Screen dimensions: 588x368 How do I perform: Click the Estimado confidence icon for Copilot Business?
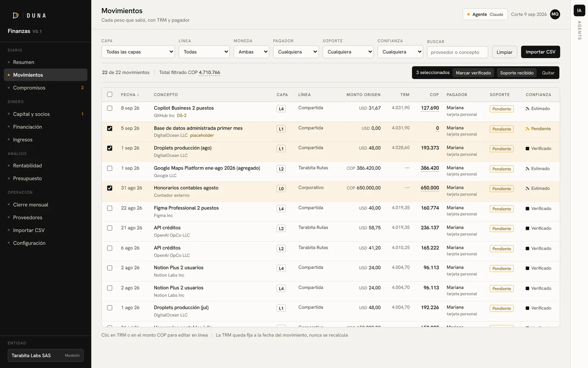[527, 109]
